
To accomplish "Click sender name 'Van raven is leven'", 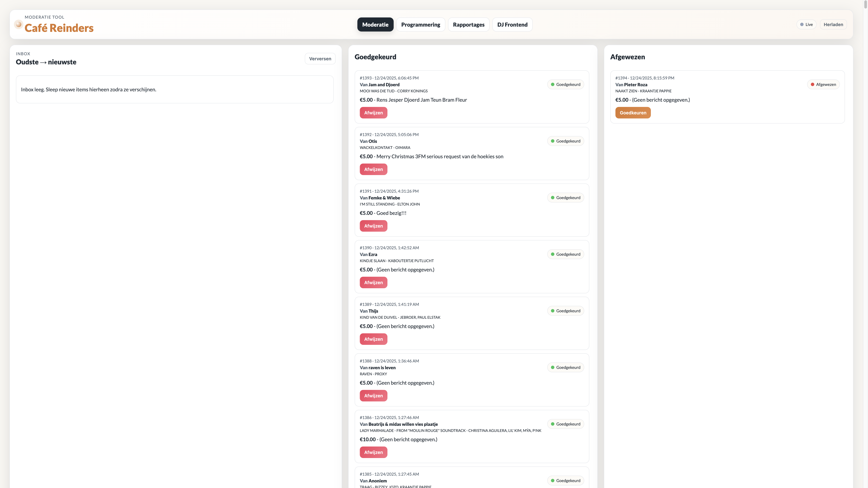I will point(378,367).
